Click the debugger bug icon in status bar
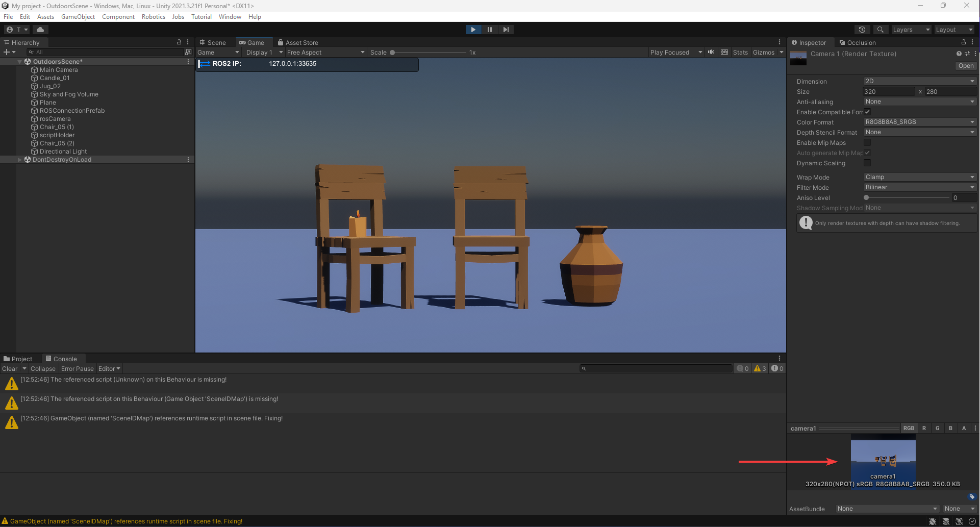 pos(933,521)
